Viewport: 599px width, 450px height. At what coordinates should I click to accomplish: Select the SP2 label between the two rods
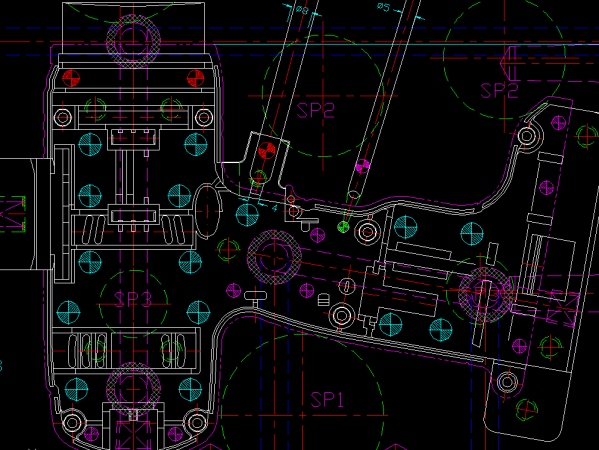[x=316, y=110]
